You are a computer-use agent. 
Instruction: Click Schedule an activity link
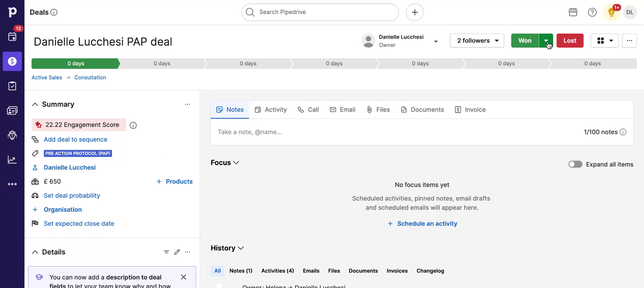[x=422, y=224]
